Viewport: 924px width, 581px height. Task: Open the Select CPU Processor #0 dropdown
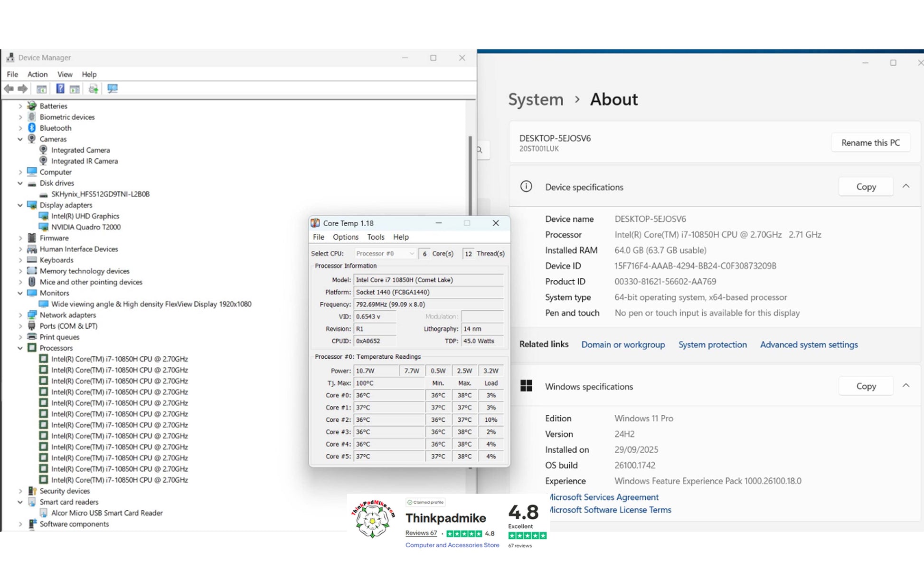coord(385,254)
